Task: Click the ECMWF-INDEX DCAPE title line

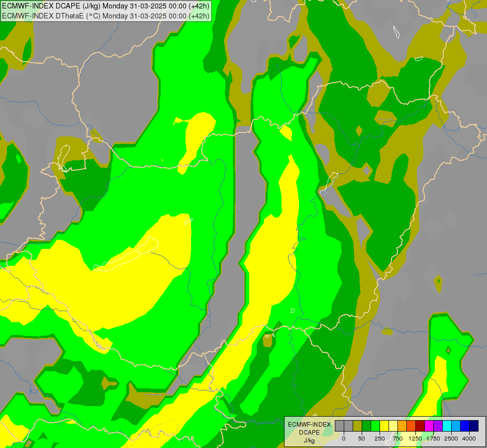Action: (x=105, y=6)
